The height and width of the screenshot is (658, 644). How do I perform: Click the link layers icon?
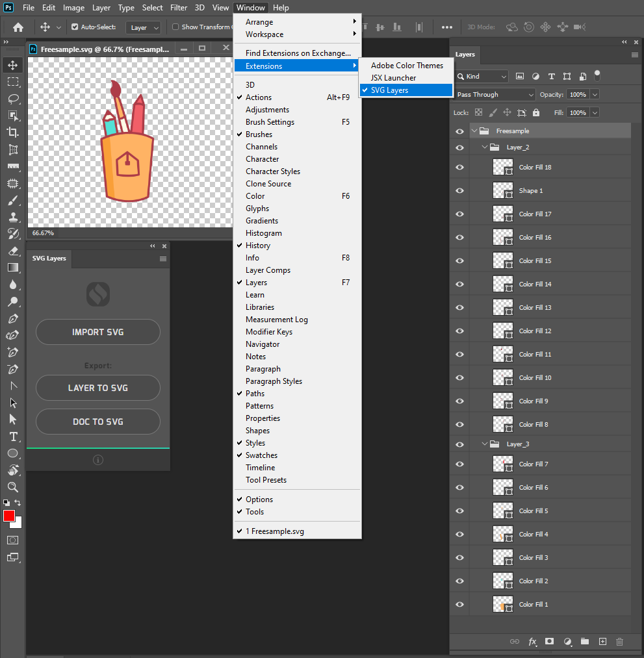514,641
